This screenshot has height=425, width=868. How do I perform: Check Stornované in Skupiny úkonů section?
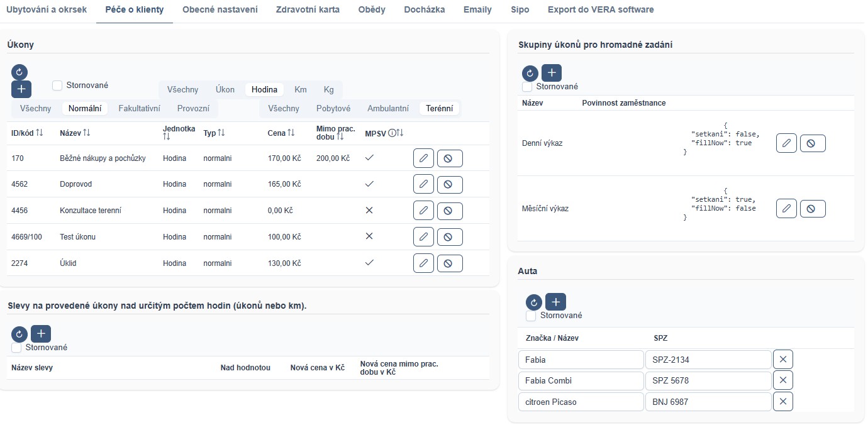[527, 87]
